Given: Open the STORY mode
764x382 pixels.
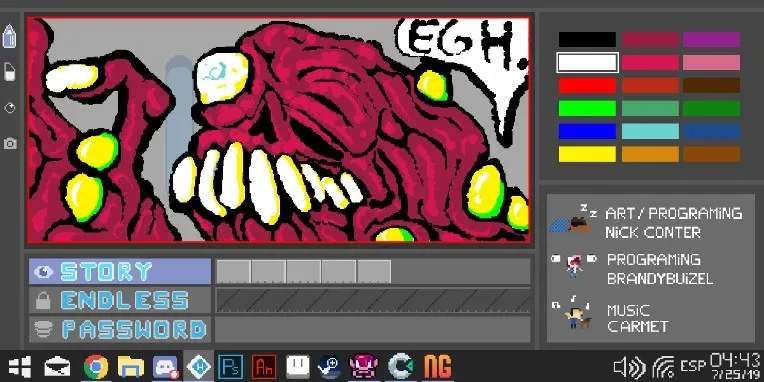Looking at the screenshot, I should point(120,271).
